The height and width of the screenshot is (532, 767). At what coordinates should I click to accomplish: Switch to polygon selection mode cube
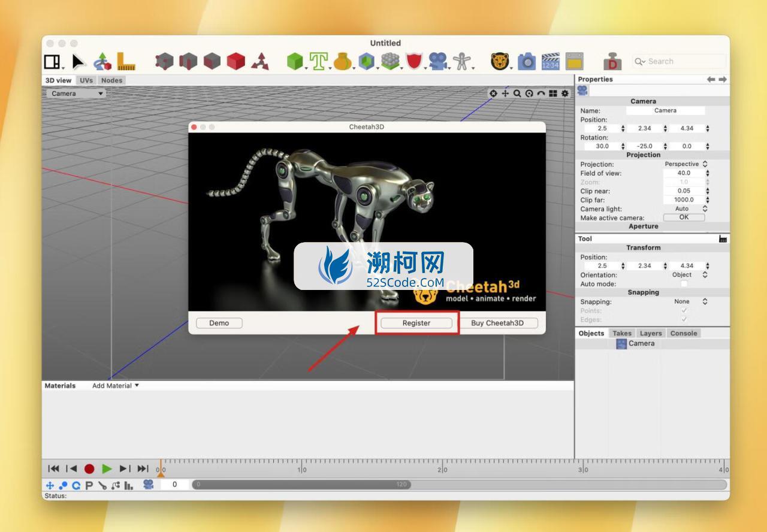click(212, 61)
